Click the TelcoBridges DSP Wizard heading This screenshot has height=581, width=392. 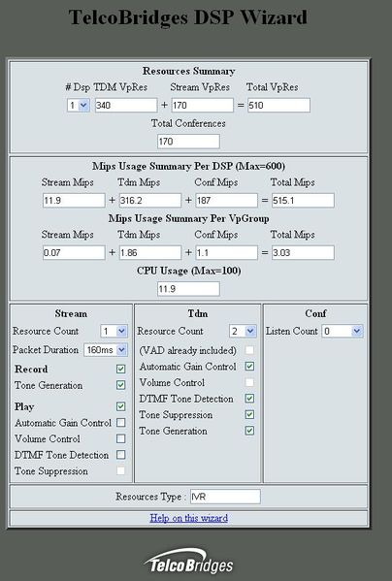click(188, 17)
